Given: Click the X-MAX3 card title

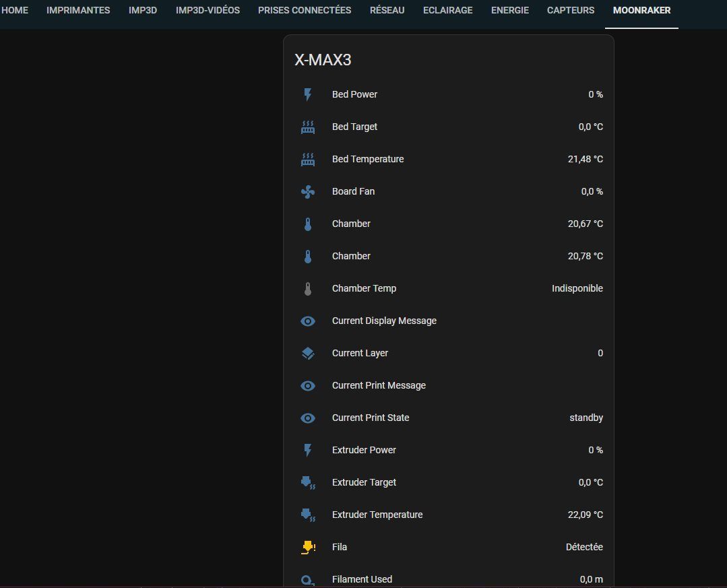Looking at the screenshot, I should coord(323,60).
